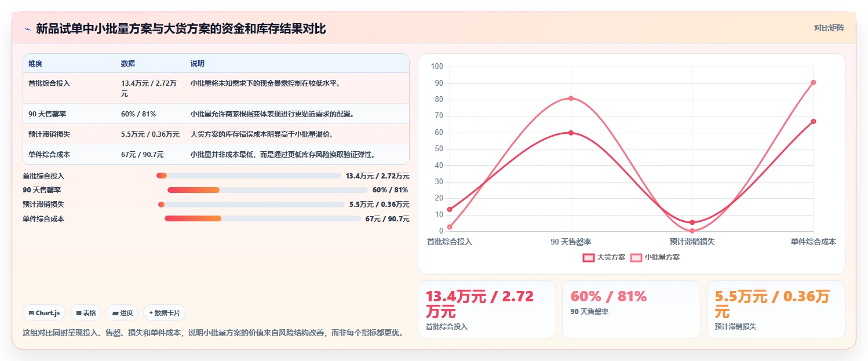Image resolution: width=868 pixels, height=361 pixels.
Task: Click chart point 小批量方案 at 90 天售罄率
Action: tap(571, 98)
